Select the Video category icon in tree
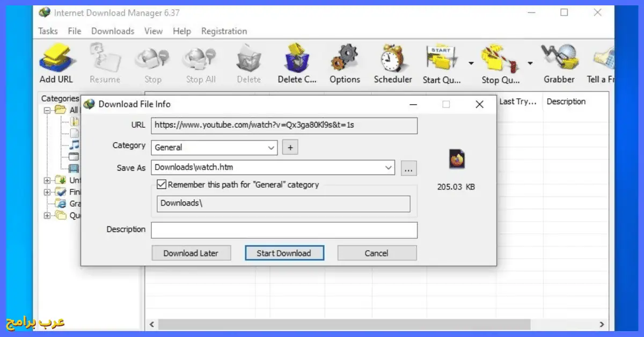644x337 pixels. [74, 169]
